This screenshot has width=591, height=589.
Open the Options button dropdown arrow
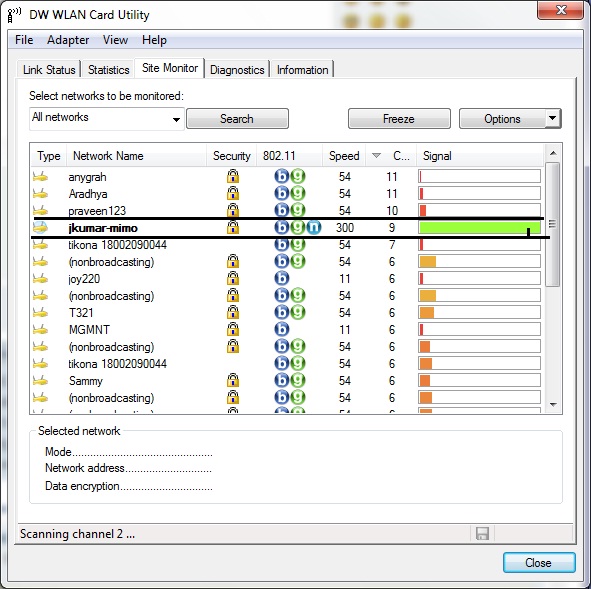tap(553, 118)
